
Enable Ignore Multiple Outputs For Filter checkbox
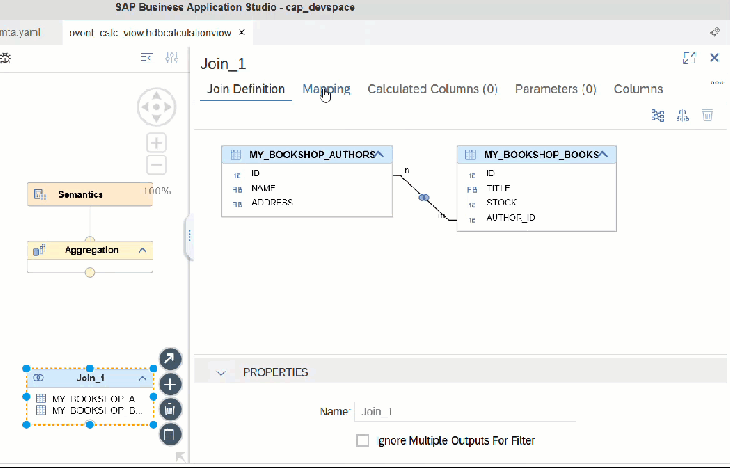362,441
